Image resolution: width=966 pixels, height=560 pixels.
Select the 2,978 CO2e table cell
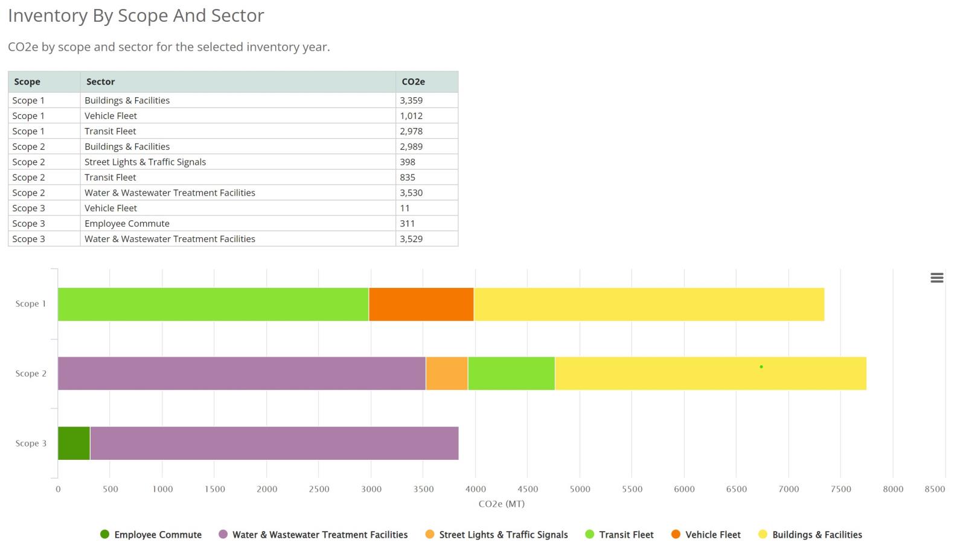(x=427, y=131)
